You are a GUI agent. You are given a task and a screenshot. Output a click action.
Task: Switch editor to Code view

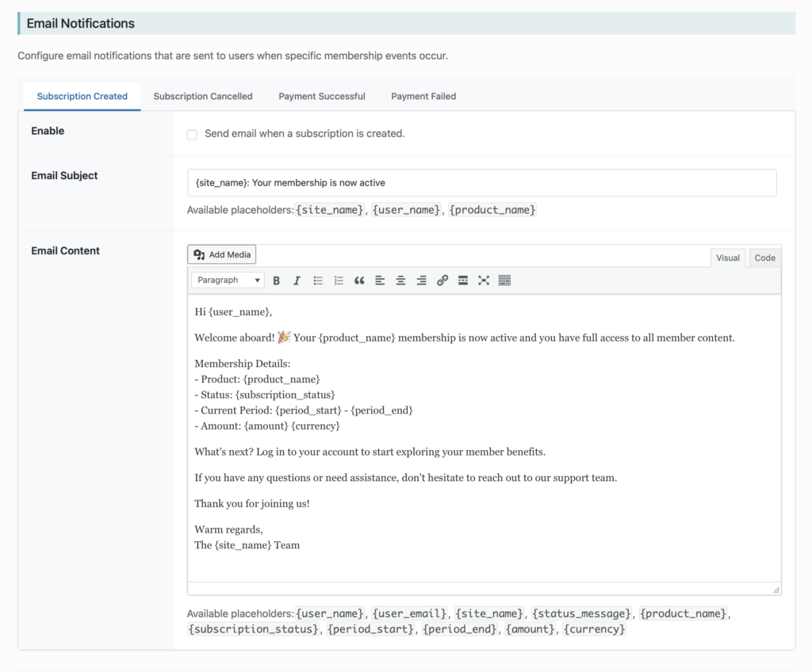(764, 257)
